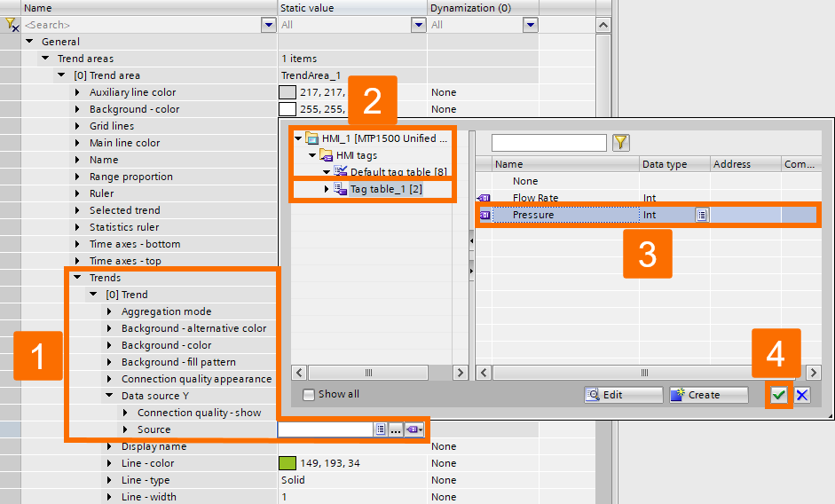This screenshot has width=835, height=504.
Task: Collapse the Trend areas node
Action: pos(46,58)
